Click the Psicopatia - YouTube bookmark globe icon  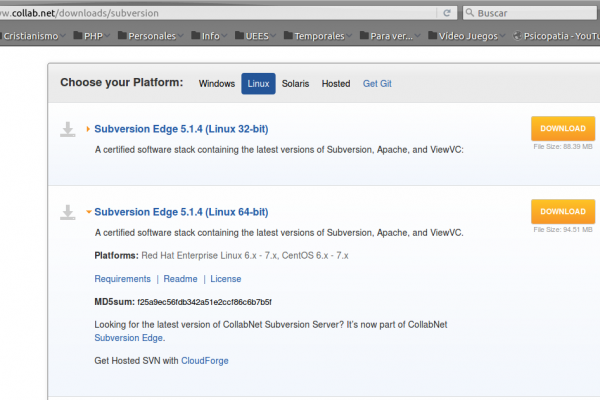coord(517,36)
